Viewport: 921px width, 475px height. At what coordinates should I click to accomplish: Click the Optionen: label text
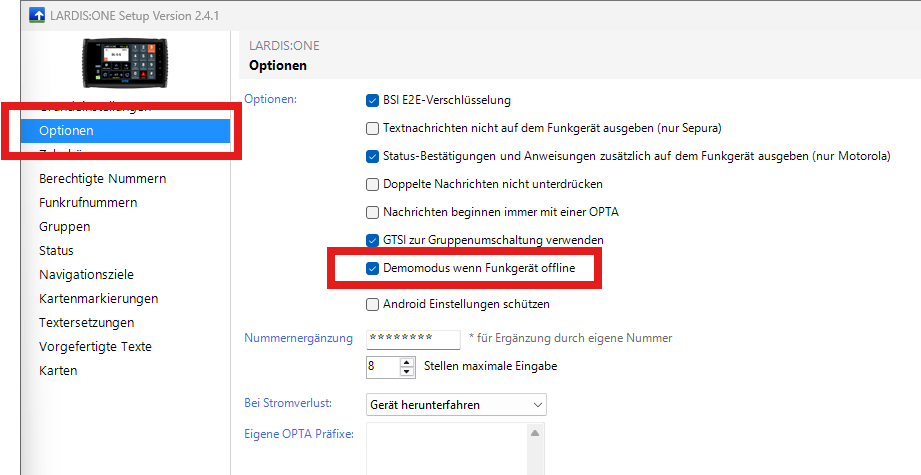271,99
